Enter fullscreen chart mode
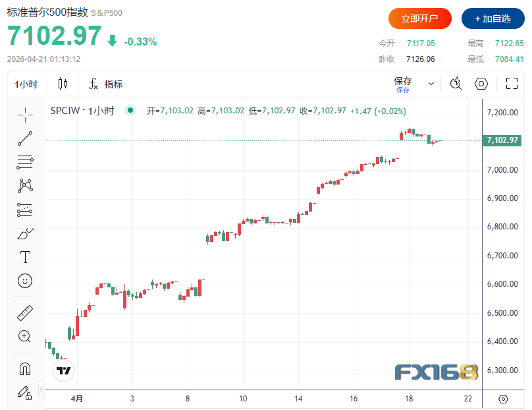 coord(512,84)
